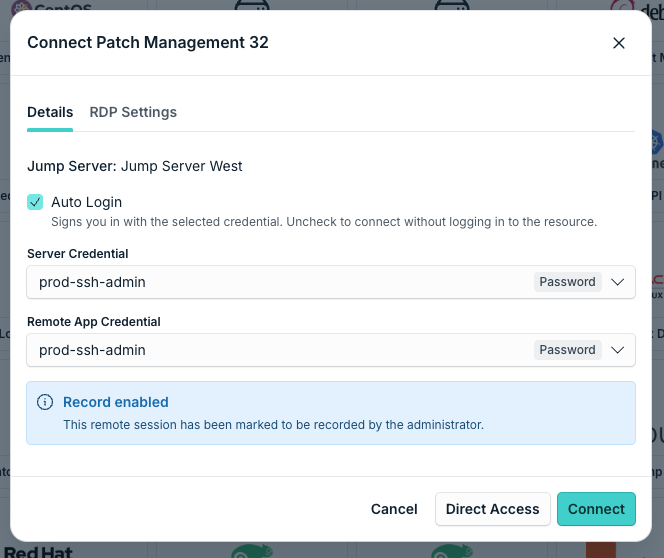Click the Remote App Credential label
Screen dimensions: 664x558
(94, 322)
